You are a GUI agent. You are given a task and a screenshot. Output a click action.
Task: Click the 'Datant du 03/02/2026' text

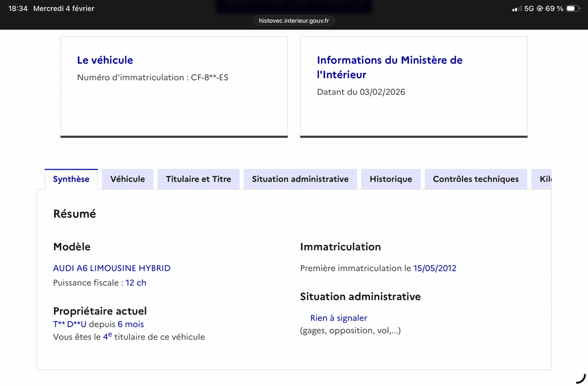click(361, 92)
